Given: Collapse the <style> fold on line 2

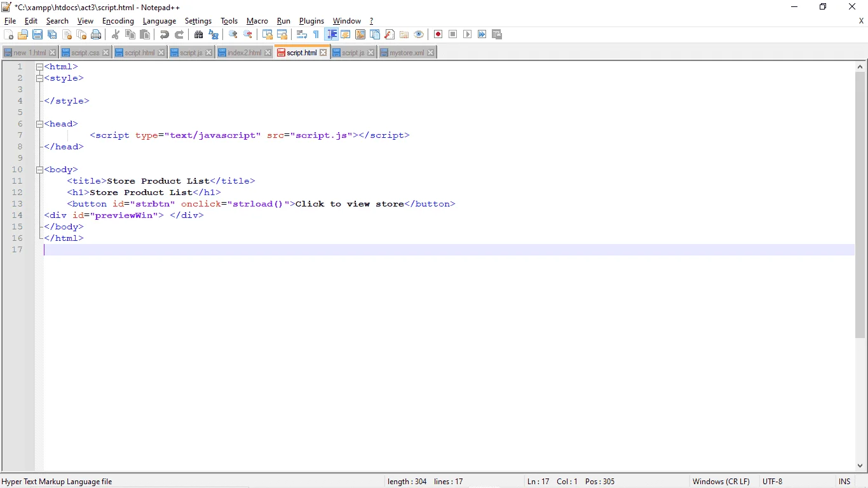Looking at the screenshot, I should click(39, 78).
